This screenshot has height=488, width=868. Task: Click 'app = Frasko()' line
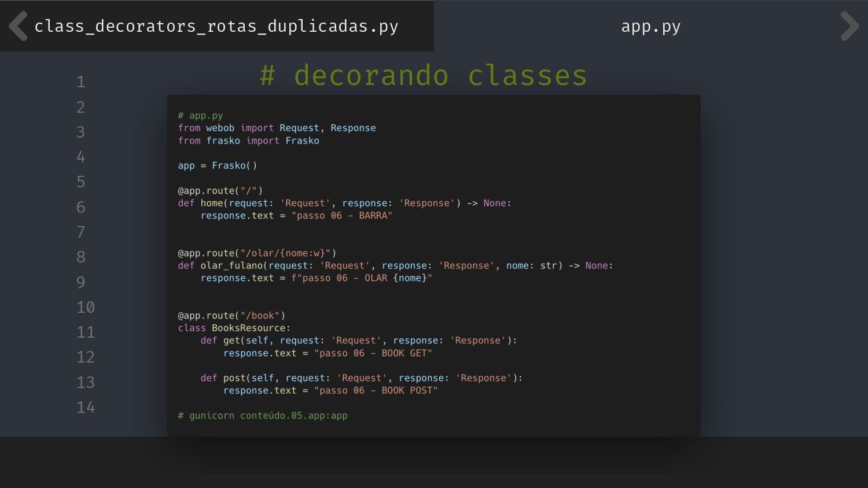tap(218, 165)
